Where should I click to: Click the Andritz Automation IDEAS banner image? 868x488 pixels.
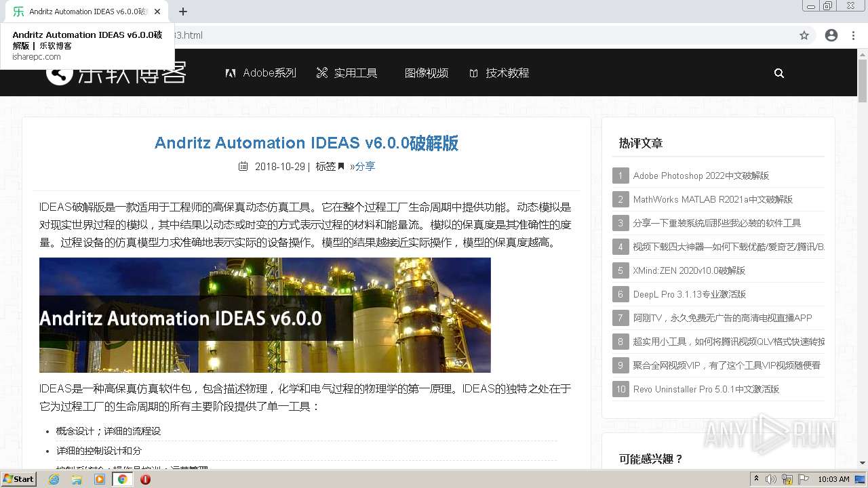[265, 315]
